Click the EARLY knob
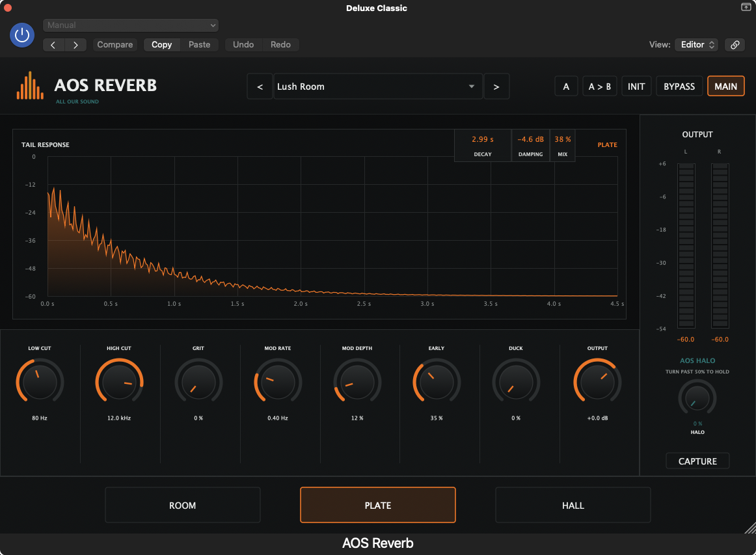The height and width of the screenshot is (555, 756). coord(437,382)
